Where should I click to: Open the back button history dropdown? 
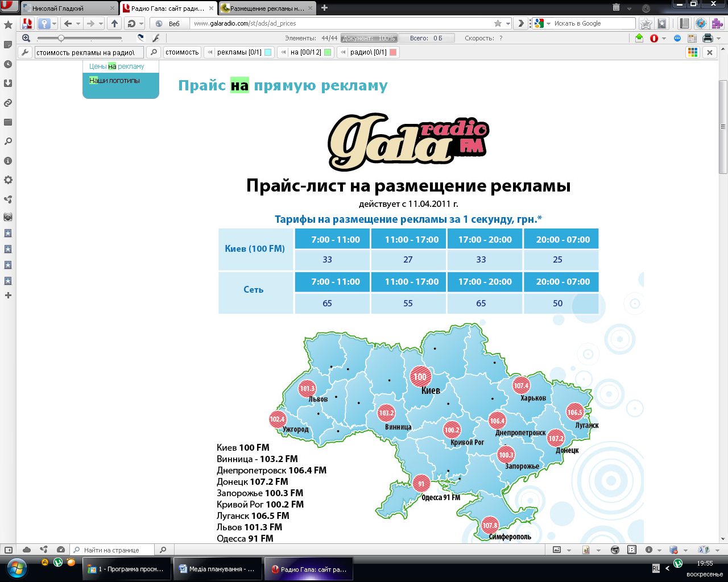(78, 24)
